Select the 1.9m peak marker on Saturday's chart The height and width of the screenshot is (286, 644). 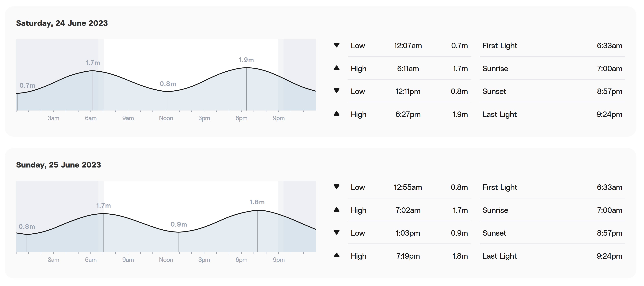point(246,60)
